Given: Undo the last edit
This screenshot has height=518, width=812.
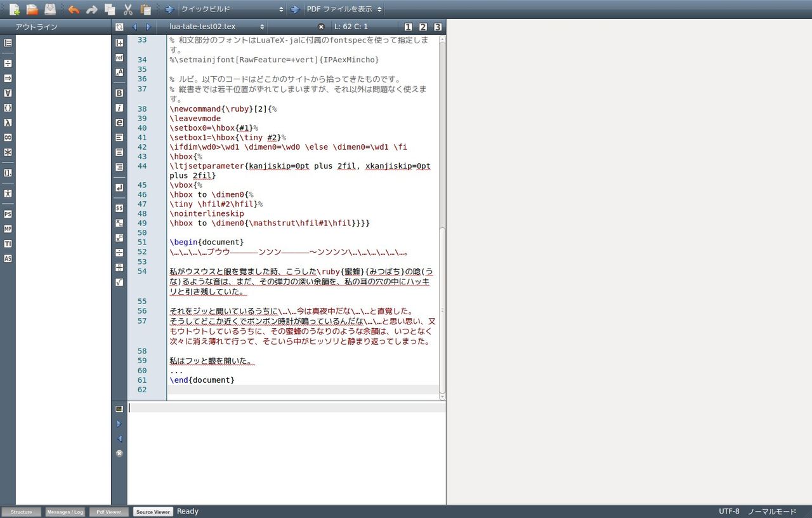Looking at the screenshot, I should tap(74, 10).
